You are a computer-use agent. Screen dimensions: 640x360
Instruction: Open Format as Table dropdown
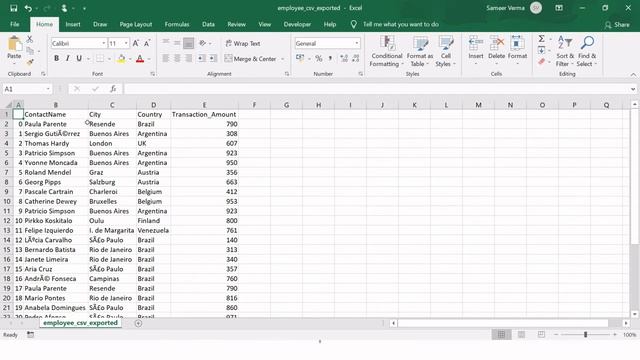[x=420, y=51]
